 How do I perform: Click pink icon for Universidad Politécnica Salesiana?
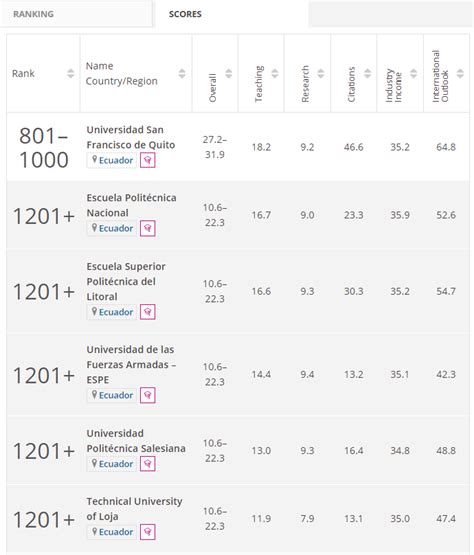[148, 464]
